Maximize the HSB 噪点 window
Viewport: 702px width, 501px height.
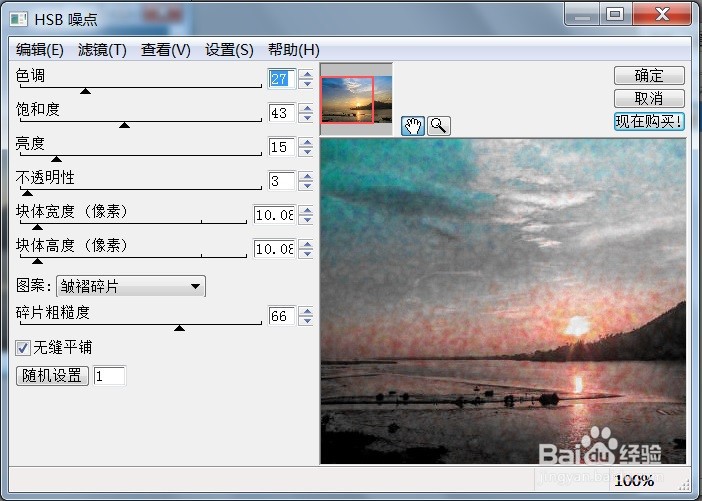tap(615, 14)
